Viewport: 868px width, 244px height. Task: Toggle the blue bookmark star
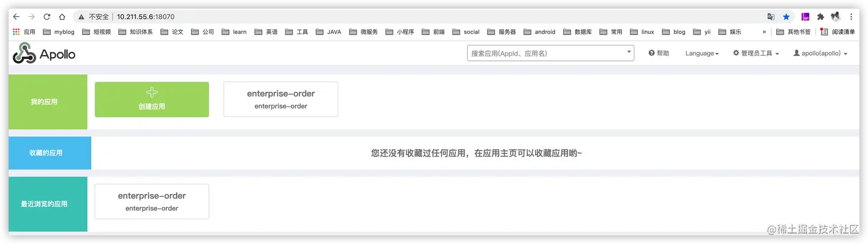tap(786, 17)
